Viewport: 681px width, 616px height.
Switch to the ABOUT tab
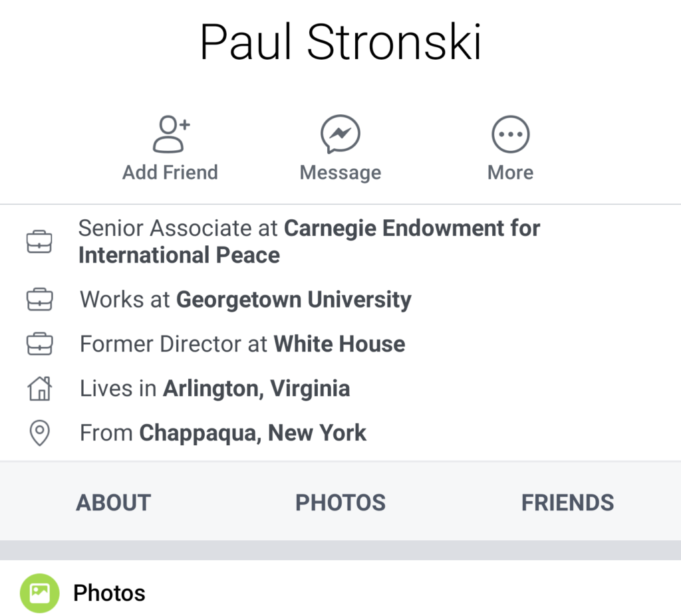coord(113,502)
